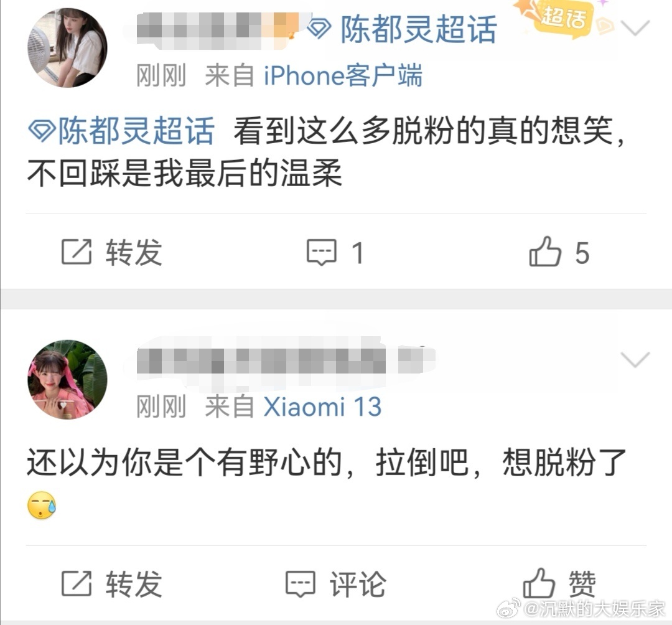Tap the Xiaomi 13 source link
The height and width of the screenshot is (625, 672).
click(322, 406)
